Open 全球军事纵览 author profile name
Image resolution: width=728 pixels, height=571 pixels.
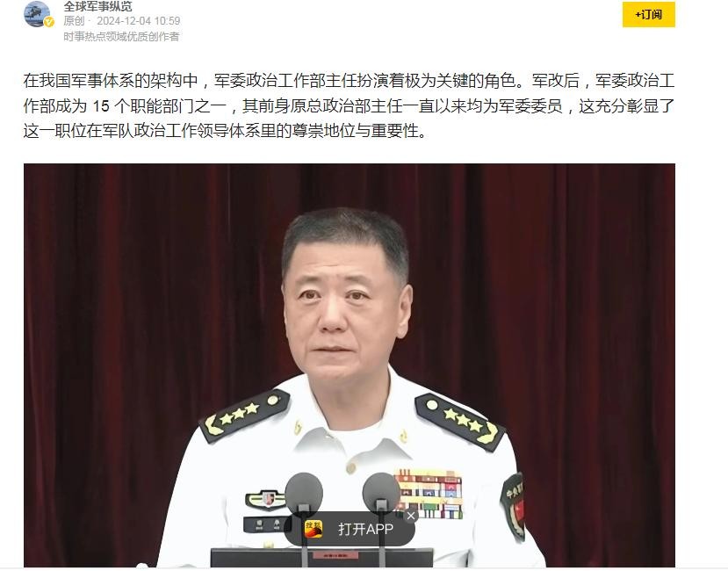click(98, 6)
